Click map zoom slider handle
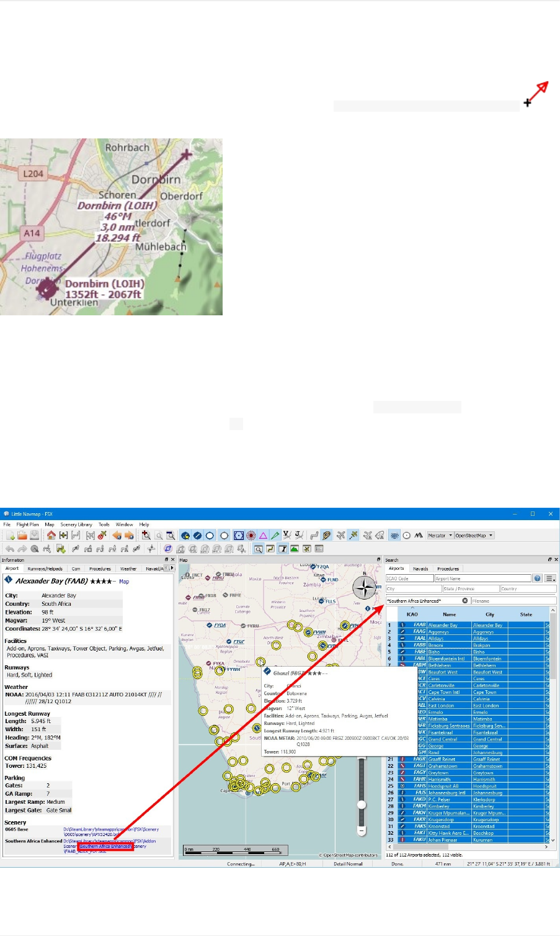This screenshot has height=936, width=560. pyautogui.click(x=362, y=805)
